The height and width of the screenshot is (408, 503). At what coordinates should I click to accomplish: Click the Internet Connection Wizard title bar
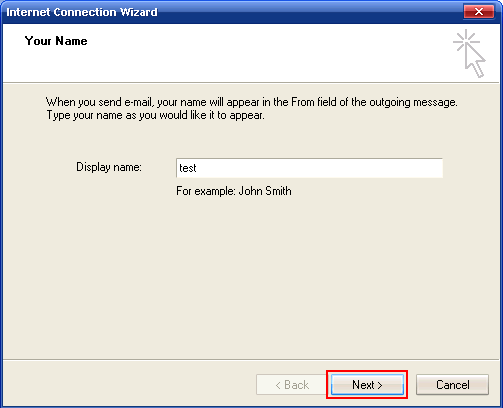click(233, 12)
